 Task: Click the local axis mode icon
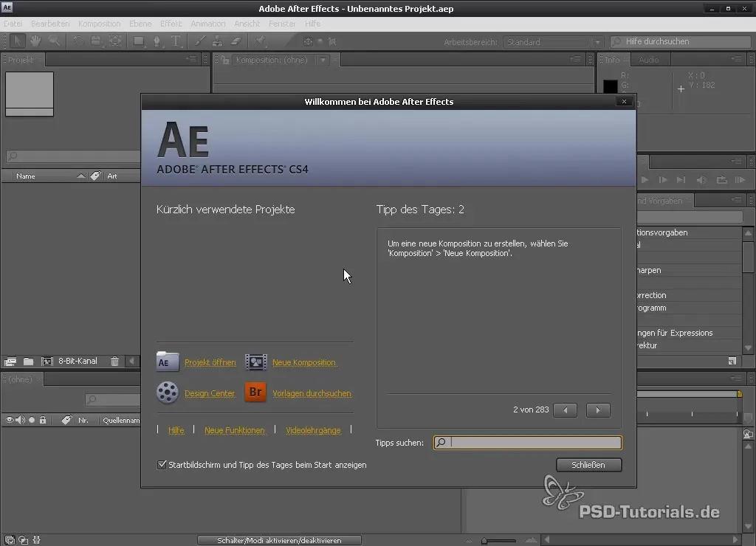pyautogui.click(x=308, y=41)
